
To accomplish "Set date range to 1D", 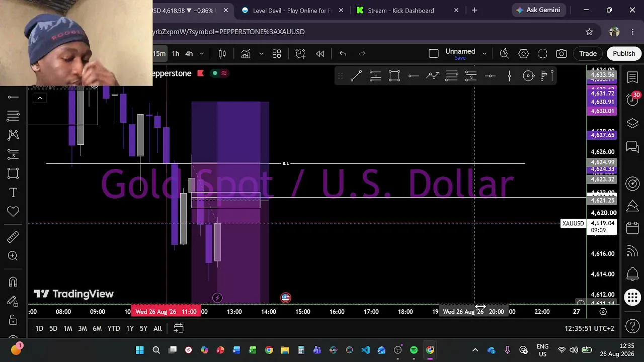I will tap(39, 328).
